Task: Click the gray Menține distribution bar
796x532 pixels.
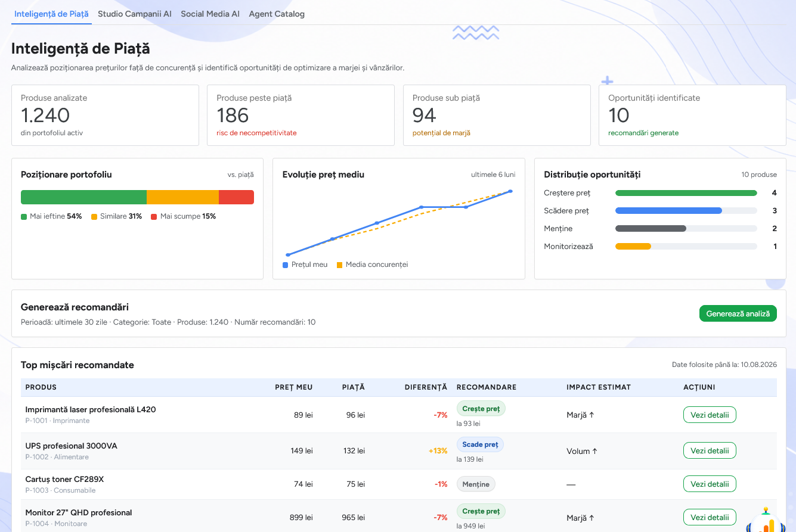Action: pos(651,229)
